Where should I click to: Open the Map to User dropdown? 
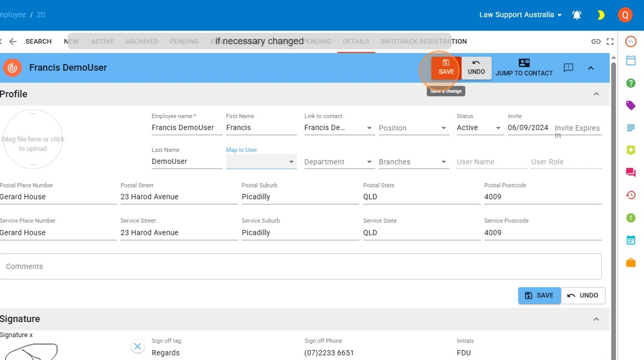click(x=261, y=162)
